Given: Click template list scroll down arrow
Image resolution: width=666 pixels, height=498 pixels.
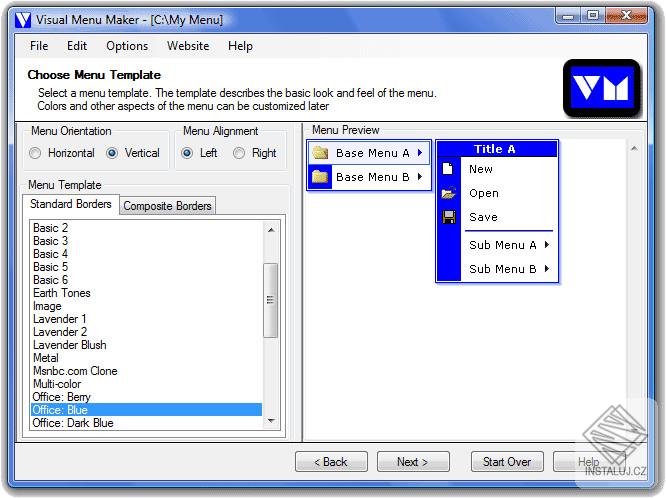Looking at the screenshot, I should pos(271,421).
